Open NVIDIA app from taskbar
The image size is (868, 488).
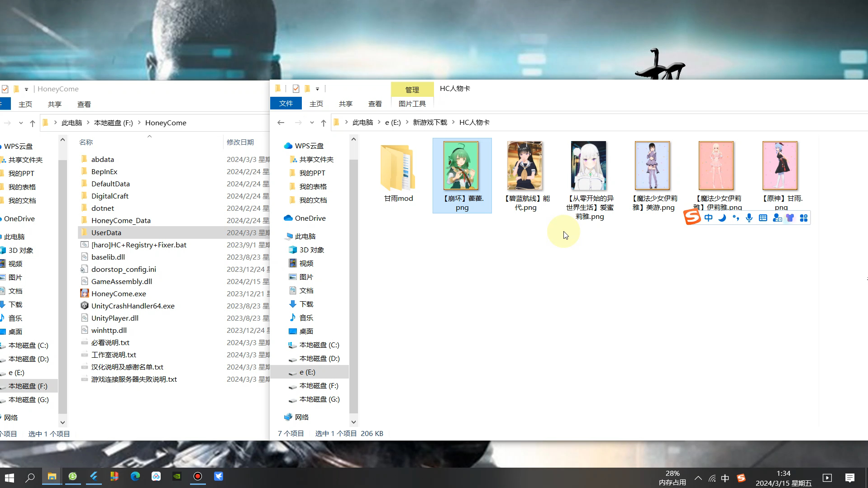pos(177,477)
